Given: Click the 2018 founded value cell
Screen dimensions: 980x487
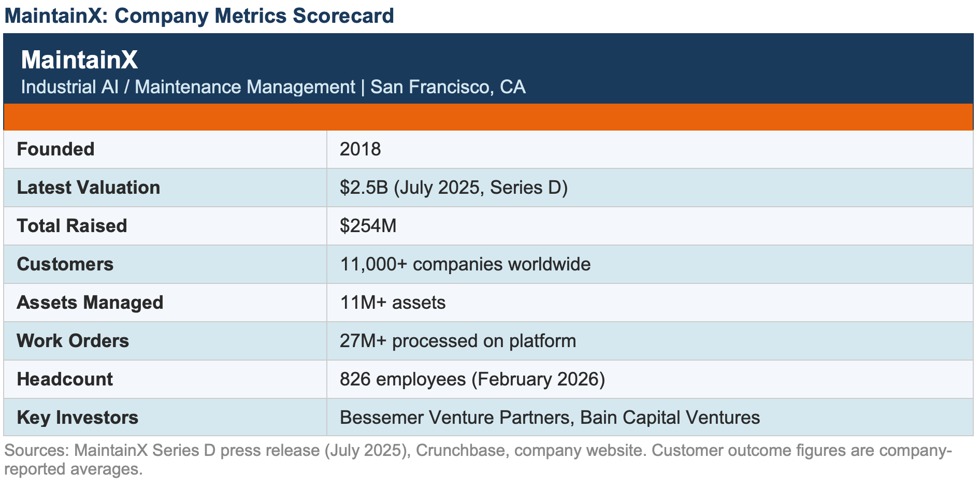Looking at the screenshot, I should coord(650,149).
